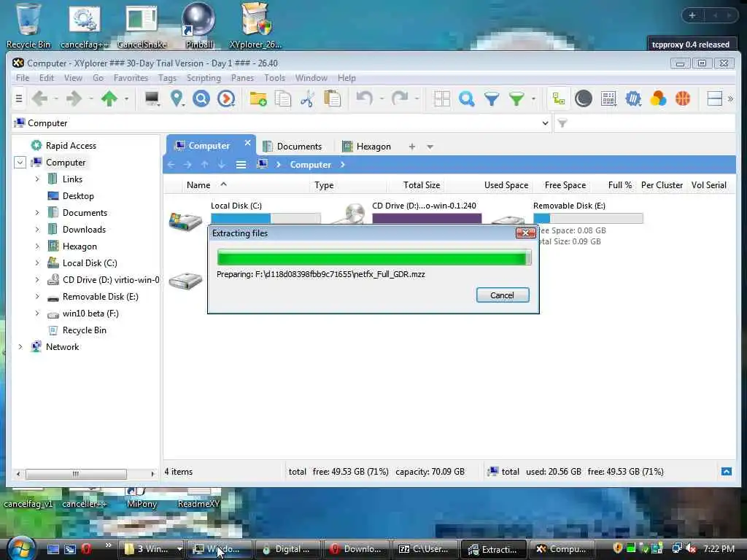Open the drives monitor icon in toolbar

coord(152,98)
